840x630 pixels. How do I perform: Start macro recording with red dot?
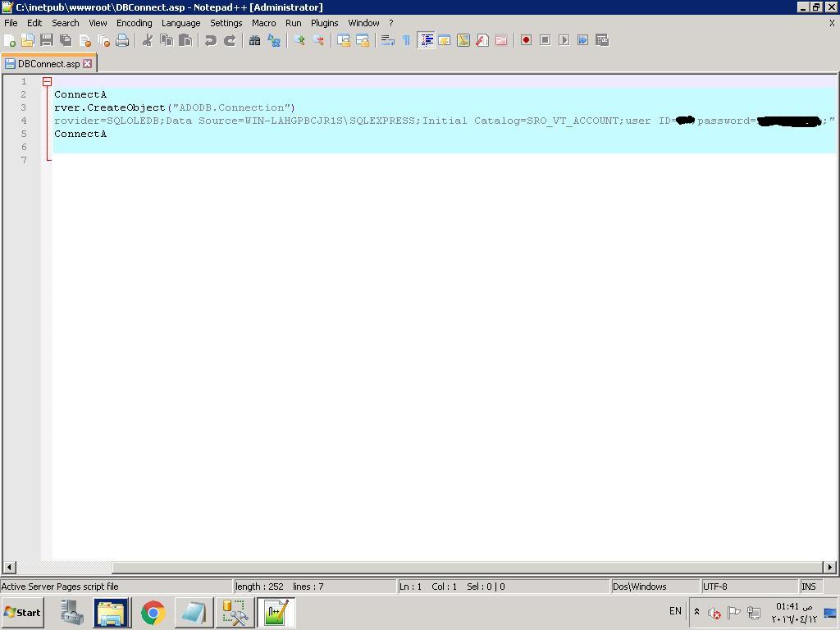pyautogui.click(x=526, y=40)
